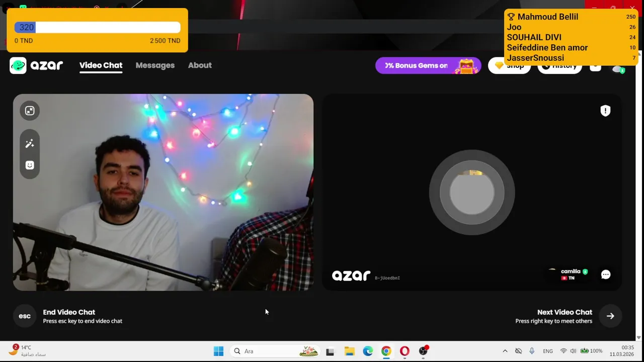
Task: Open the weather widget showing 14°C
Action: pyautogui.click(x=27, y=351)
